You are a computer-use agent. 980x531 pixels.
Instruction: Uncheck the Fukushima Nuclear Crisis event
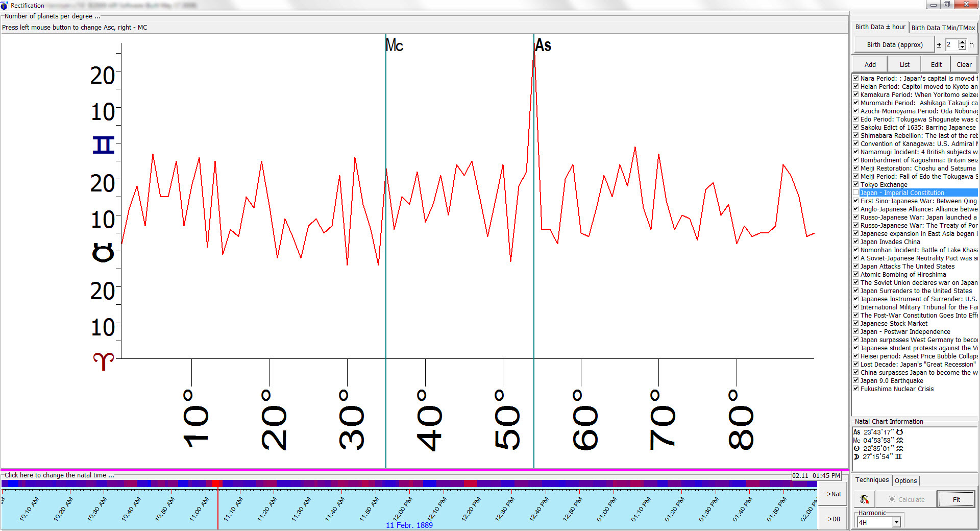point(856,389)
